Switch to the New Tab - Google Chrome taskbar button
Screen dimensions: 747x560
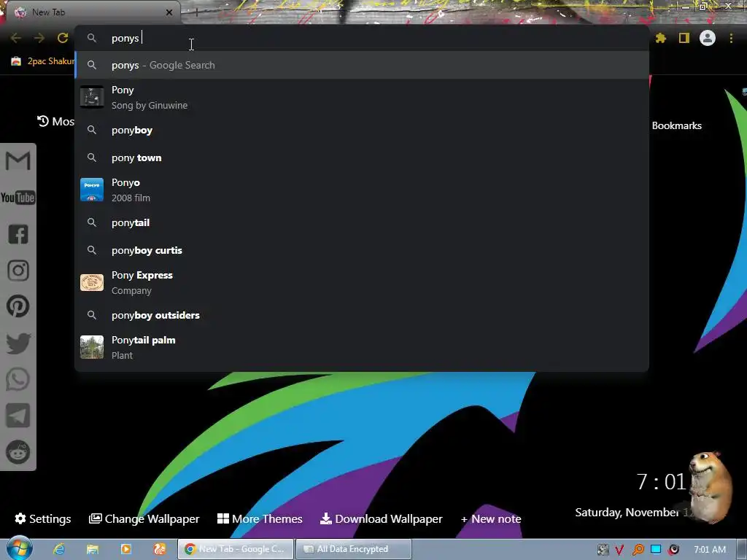pos(236,549)
